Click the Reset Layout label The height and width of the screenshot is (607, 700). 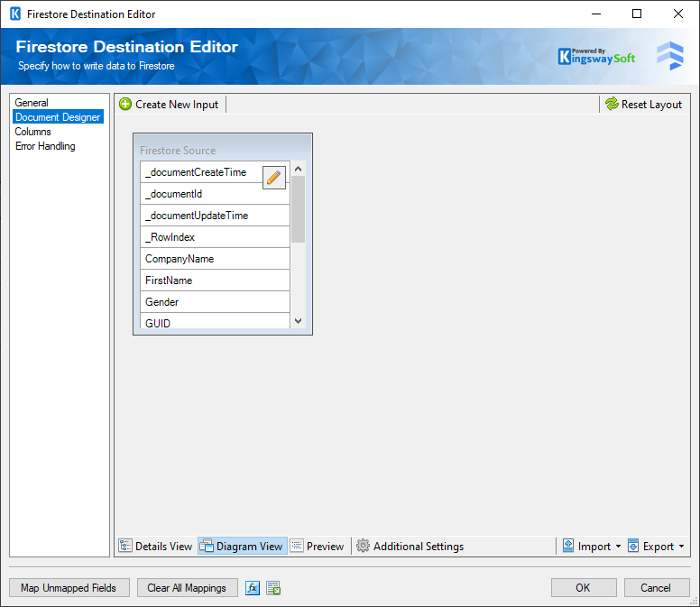(x=651, y=105)
